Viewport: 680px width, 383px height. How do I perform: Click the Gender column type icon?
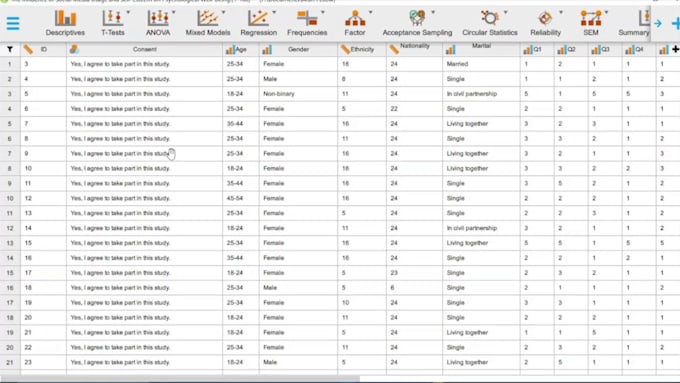pos(267,50)
